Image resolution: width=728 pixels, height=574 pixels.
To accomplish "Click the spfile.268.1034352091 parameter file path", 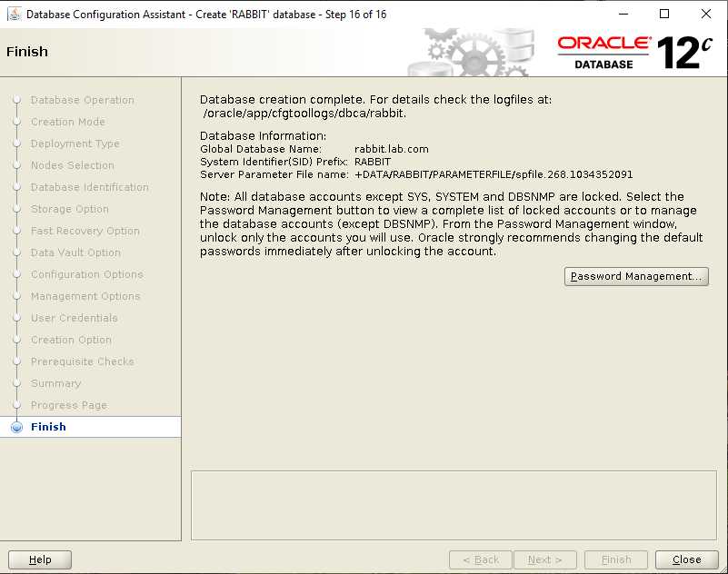I will point(494,174).
